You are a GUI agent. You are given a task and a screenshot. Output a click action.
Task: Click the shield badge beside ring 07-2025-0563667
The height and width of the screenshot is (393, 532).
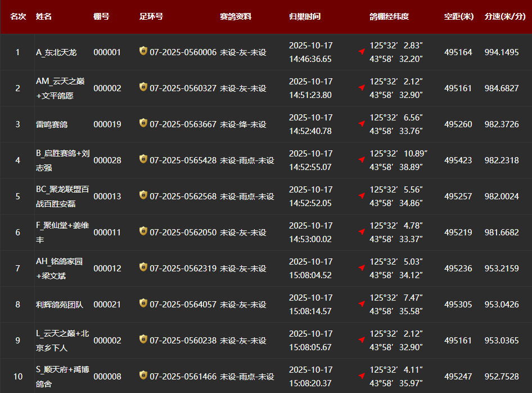click(x=143, y=123)
